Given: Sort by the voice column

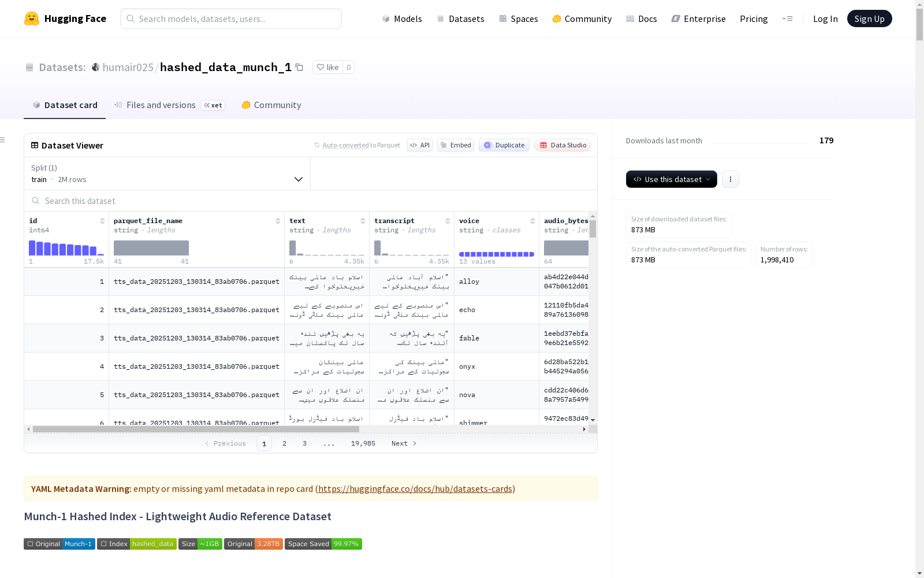Looking at the screenshot, I should pyautogui.click(x=532, y=221).
